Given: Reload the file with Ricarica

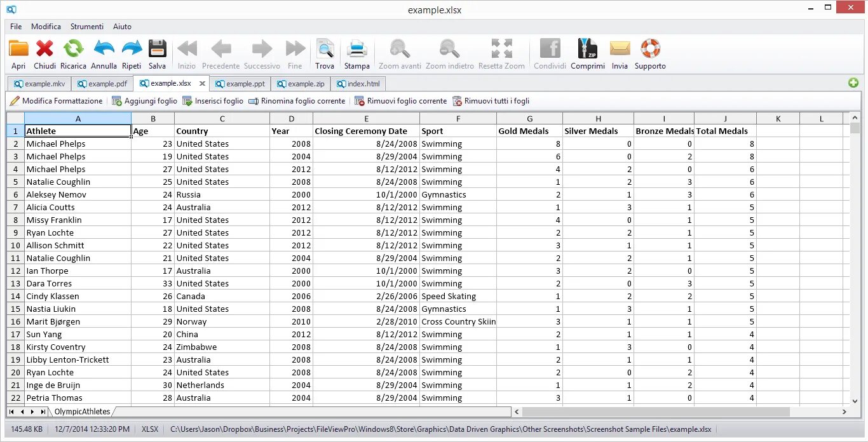Looking at the screenshot, I should point(73,48).
